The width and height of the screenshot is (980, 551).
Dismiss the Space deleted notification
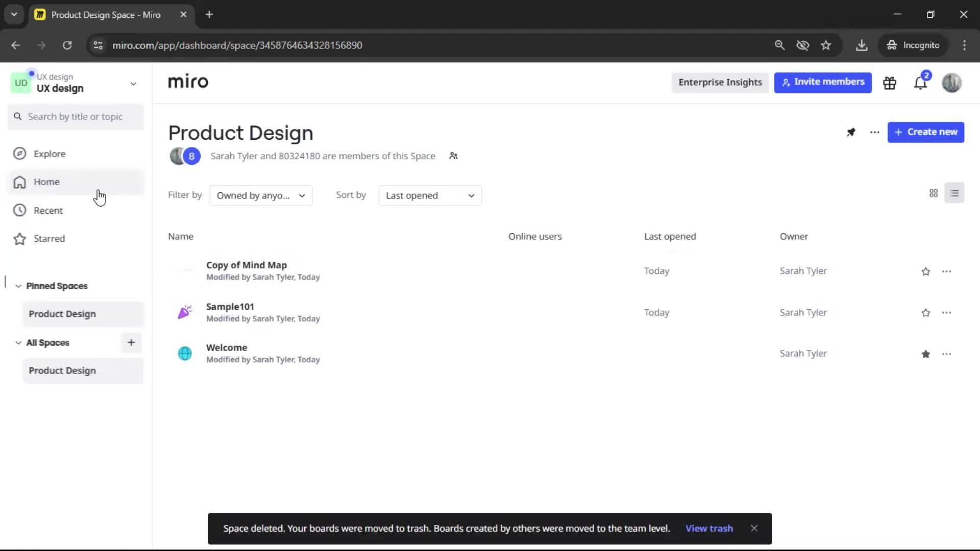tap(754, 529)
